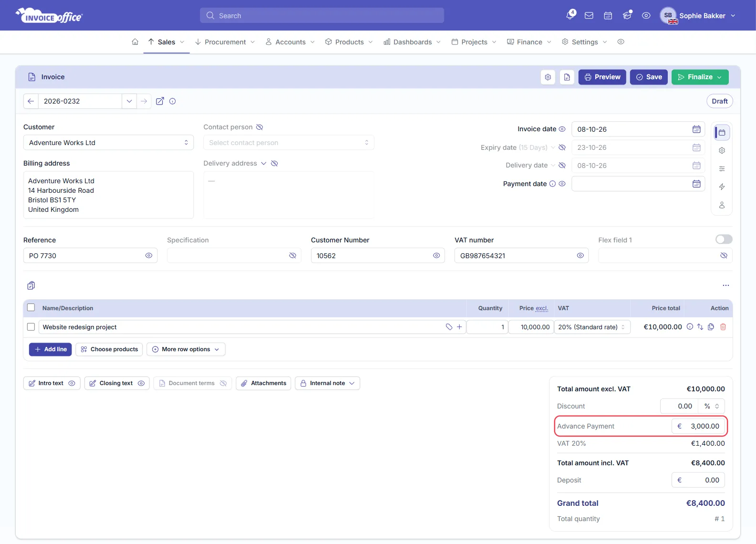Image resolution: width=756 pixels, height=544 pixels.
Task: Expand the Internal note dropdown
Action: pyautogui.click(x=327, y=383)
